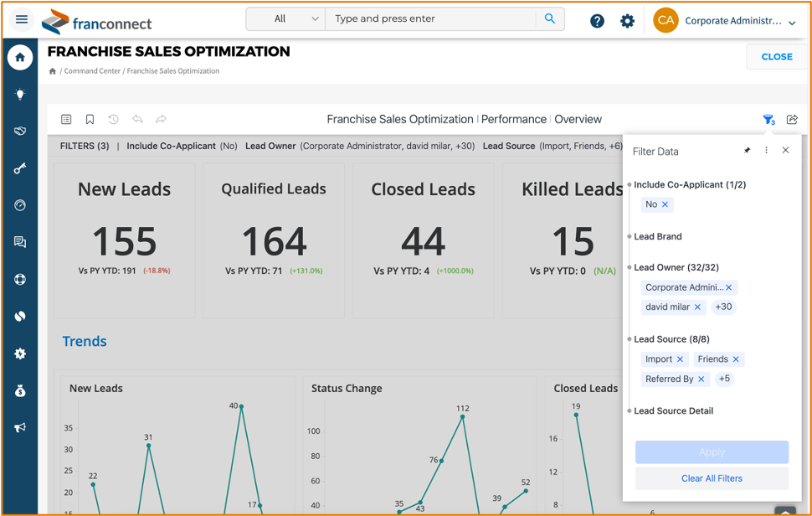This screenshot has height=516, width=812.
Task: Open the help question mark icon
Action: (597, 21)
